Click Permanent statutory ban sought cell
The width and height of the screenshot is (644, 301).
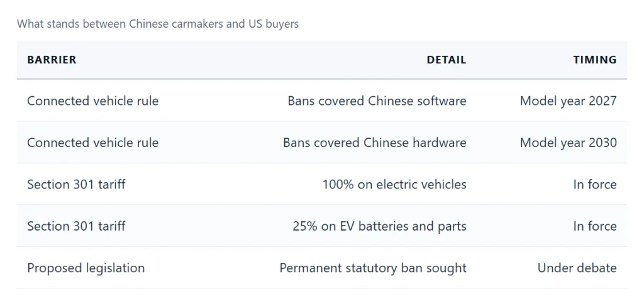point(373,268)
